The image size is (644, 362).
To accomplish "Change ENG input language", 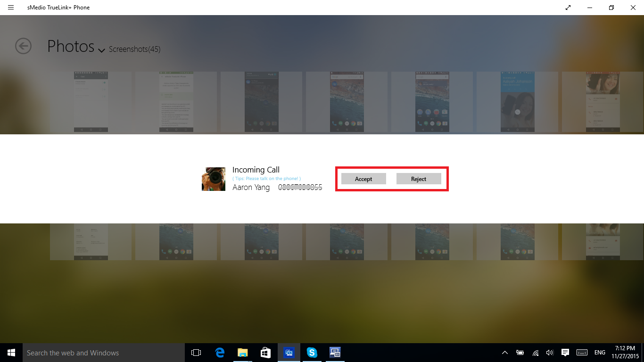I will pos(600,353).
